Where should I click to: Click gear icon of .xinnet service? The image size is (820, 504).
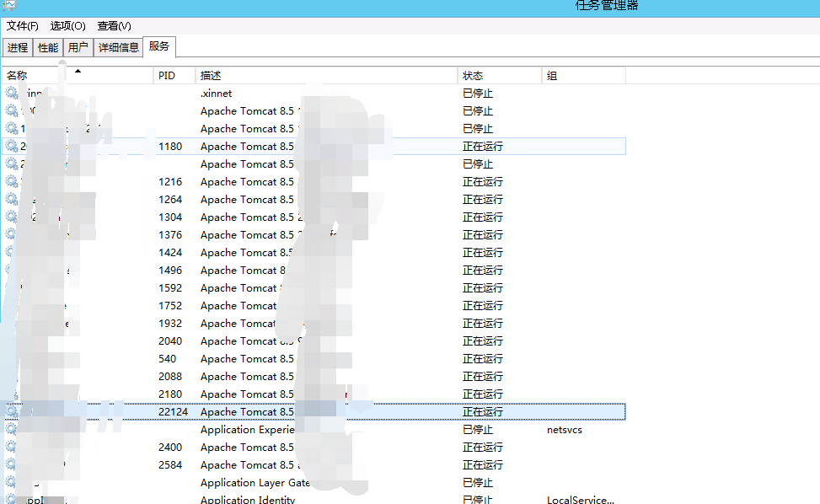coord(12,94)
